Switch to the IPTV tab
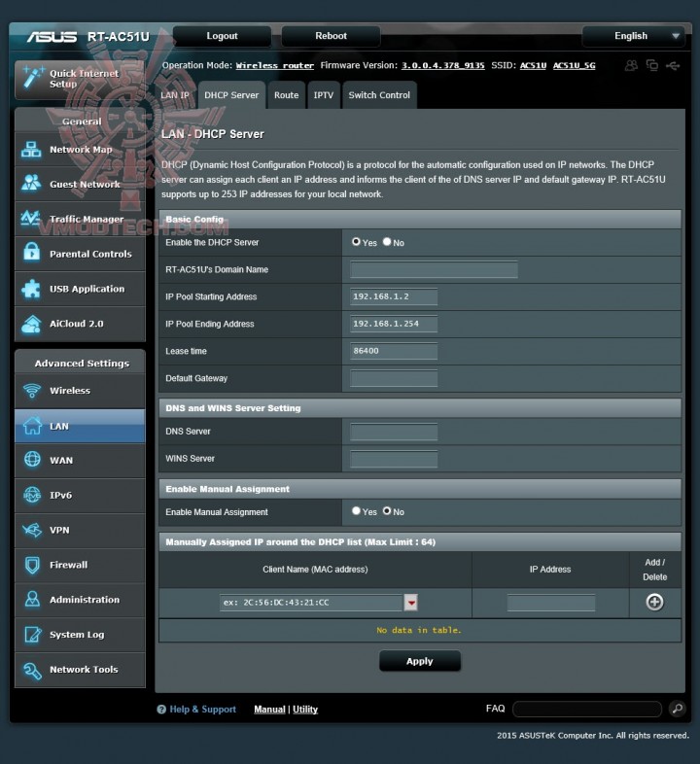700x764 pixels. pyautogui.click(x=323, y=95)
